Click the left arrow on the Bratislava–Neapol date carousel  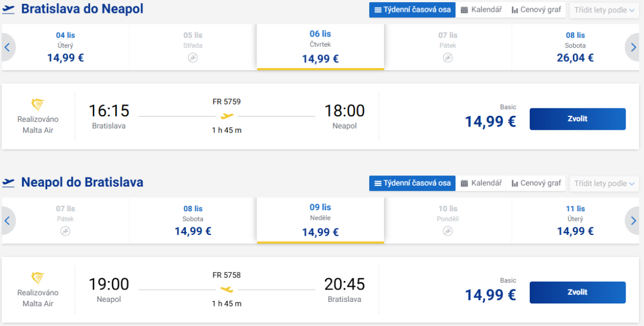(8, 47)
